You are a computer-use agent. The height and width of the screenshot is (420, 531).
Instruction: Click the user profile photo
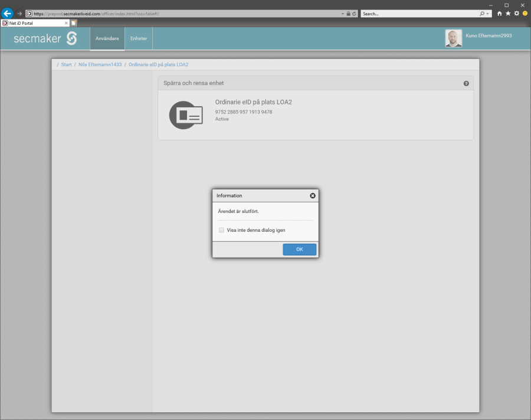tap(454, 38)
